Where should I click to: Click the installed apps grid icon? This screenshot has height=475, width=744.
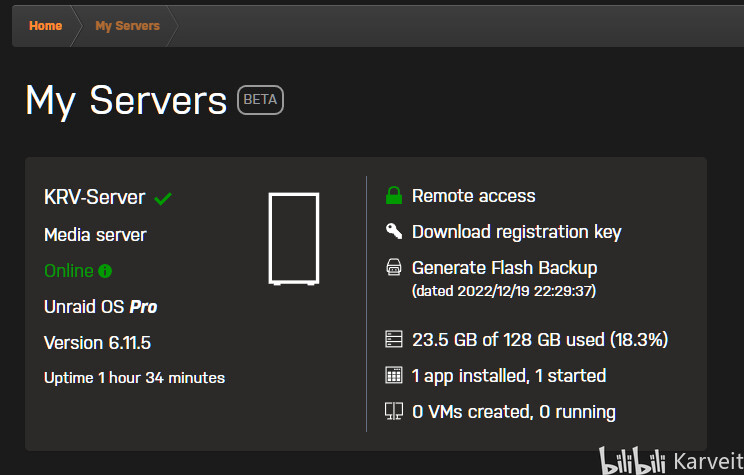pos(394,376)
